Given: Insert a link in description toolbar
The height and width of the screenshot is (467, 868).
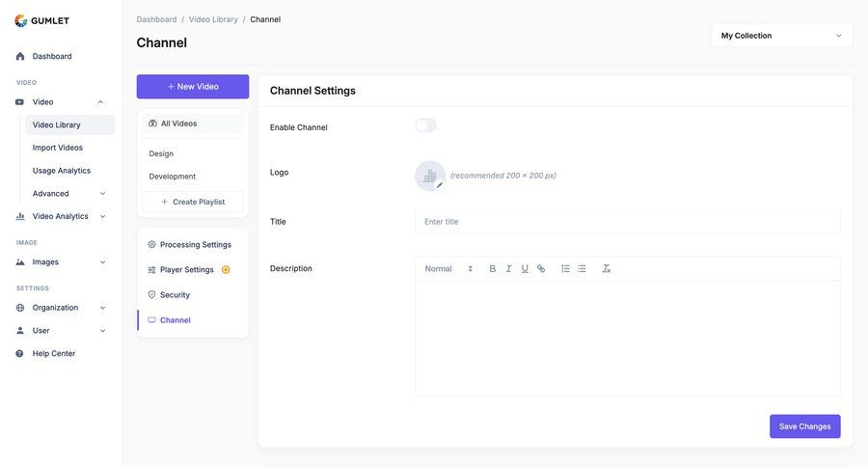Looking at the screenshot, I should [541, 268].
